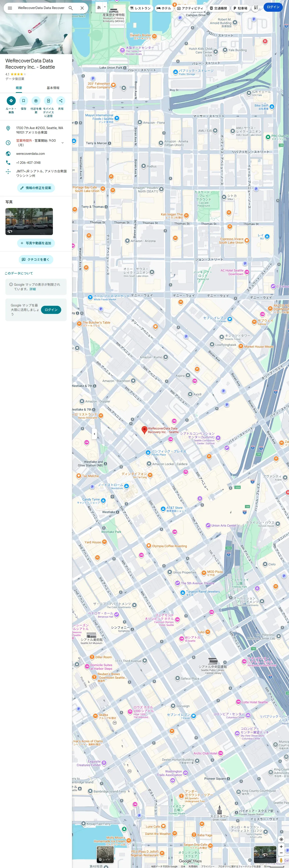Screen dimensions: 289x868
Task: Filter map by ホテル chip
Action: pos(164,8)
